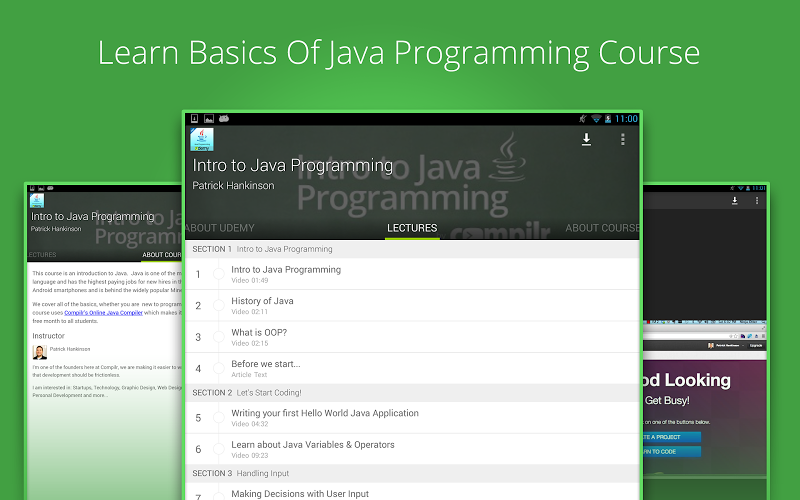
Task: Select ABOUT COURSE tab in left screen
Action: 161,255
